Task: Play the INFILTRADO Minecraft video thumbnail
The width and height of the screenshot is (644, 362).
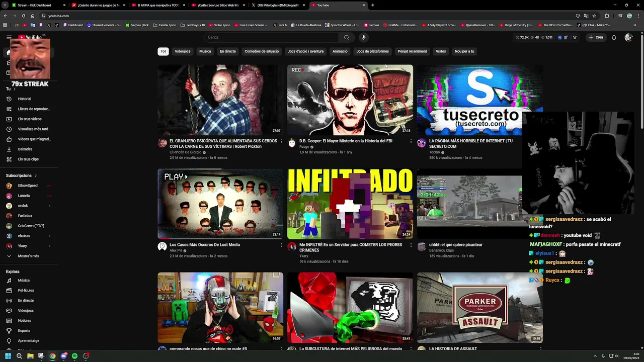Action: pyautogui.click(x=350, y=204)
